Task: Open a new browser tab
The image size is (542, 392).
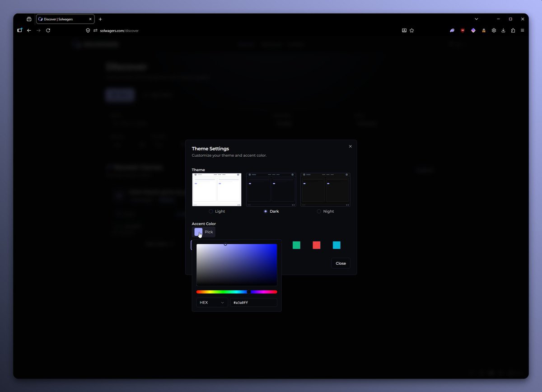Action: tap(100, 19)
